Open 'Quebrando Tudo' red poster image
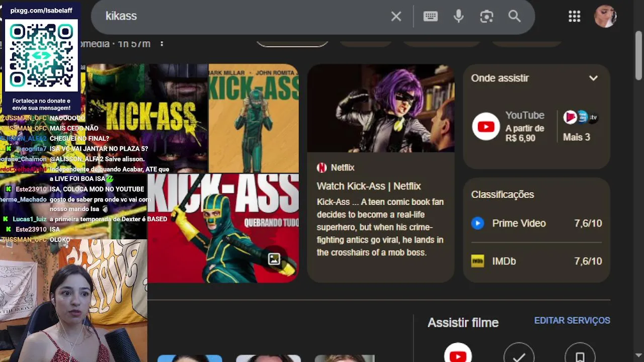This screenshot has width=644, height=362. point(223,228)
